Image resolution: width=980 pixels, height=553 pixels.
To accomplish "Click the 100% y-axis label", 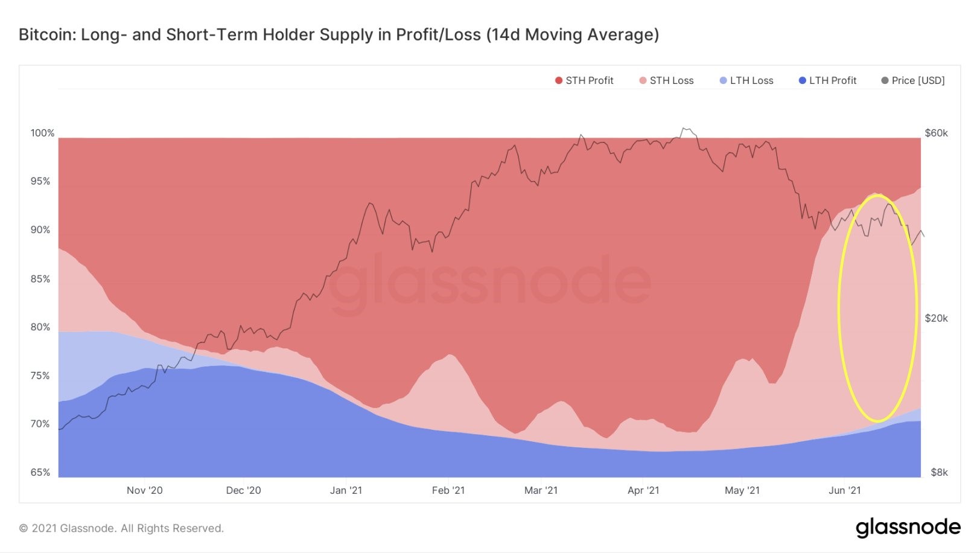I will coord(42,133).
